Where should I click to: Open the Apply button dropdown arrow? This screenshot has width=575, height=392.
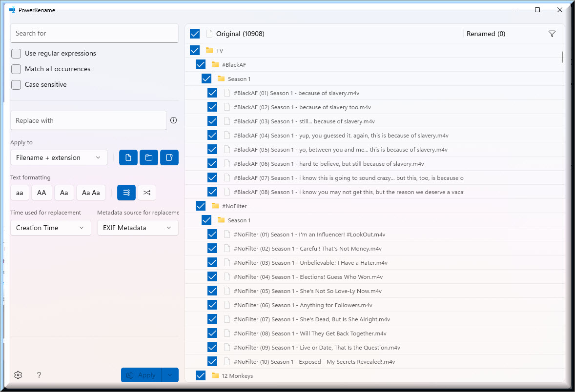coord(170,375)
